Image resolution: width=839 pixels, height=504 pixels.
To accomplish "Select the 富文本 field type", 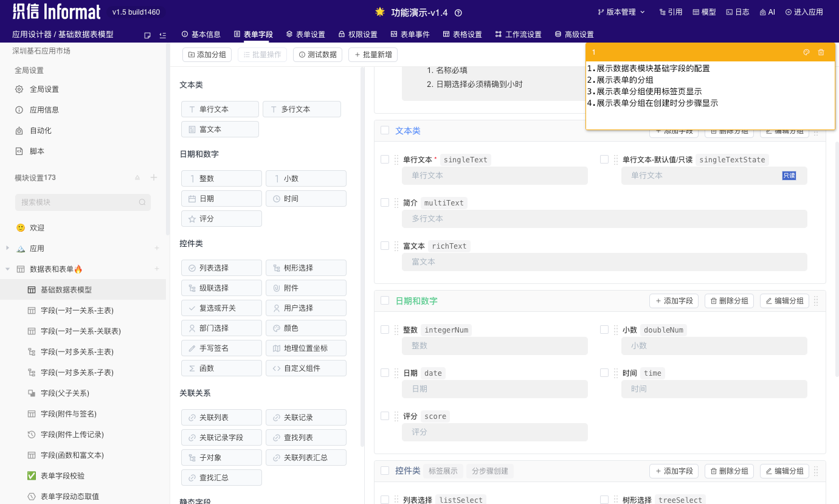I will 219,129.
